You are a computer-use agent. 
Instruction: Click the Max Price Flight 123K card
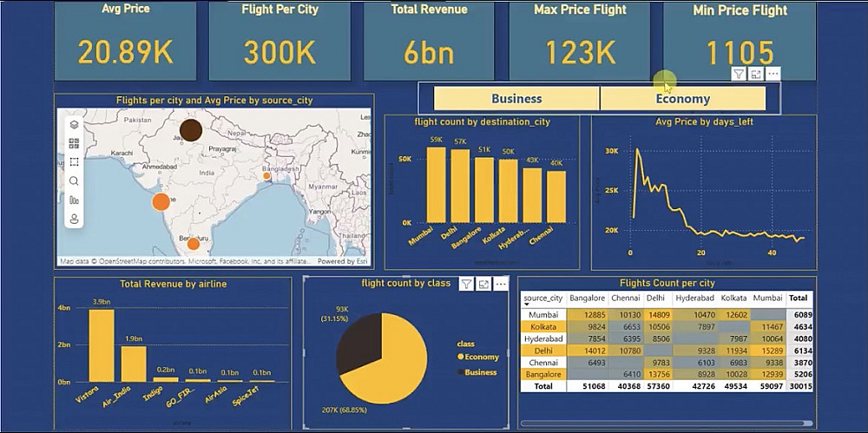(580, 41)
